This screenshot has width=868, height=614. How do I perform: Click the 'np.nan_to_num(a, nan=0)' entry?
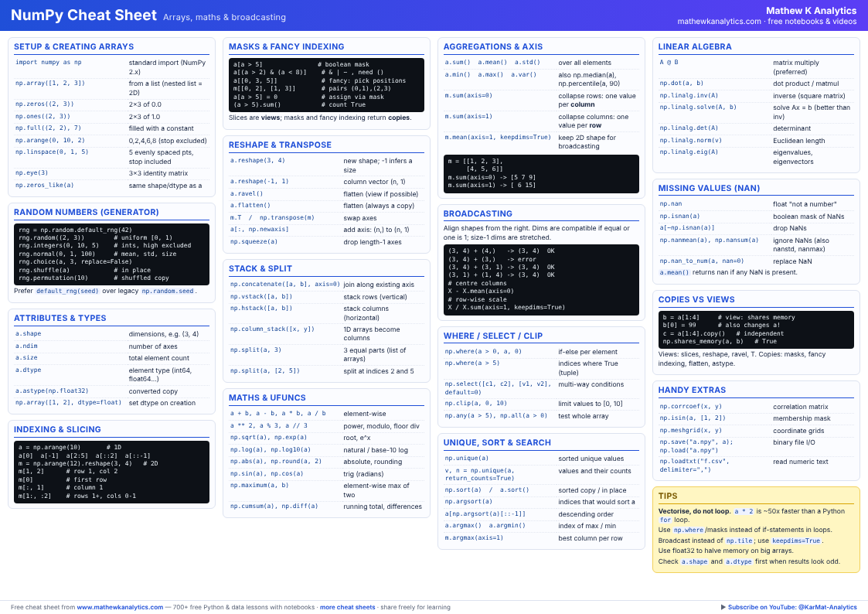(x=701, y=261)
